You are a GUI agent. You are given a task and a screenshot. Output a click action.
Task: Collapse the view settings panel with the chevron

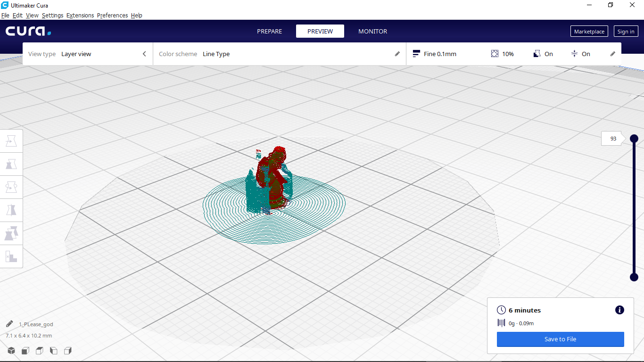[x=144, y=54]
